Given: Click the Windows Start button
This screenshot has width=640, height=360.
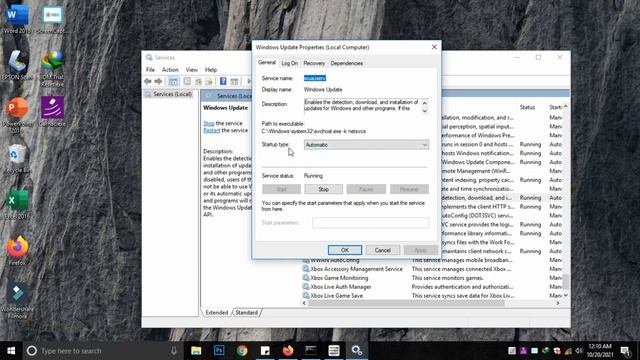Looking at the screenshot, I should click(x=11, y=351).
